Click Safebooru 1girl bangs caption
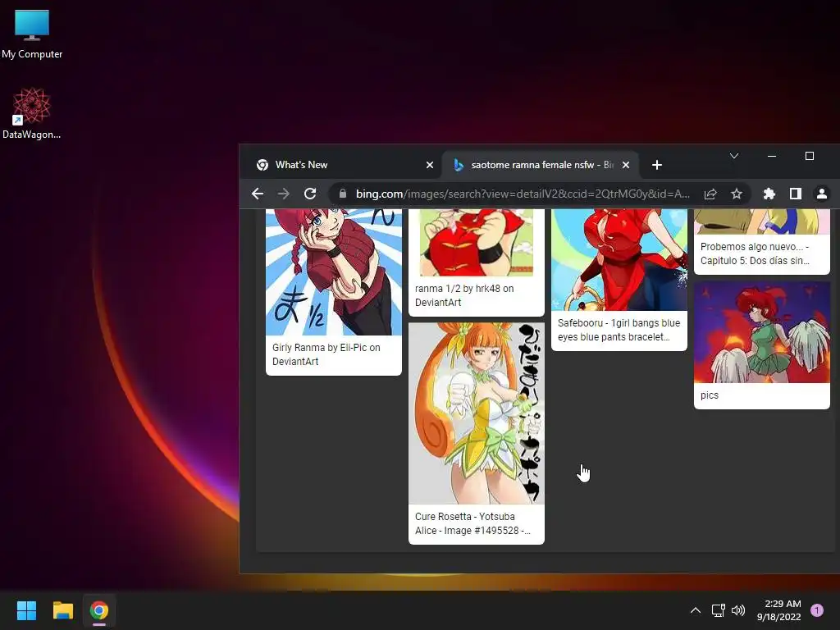The height and width of the screenshot is (630, 840). [619, 330]
